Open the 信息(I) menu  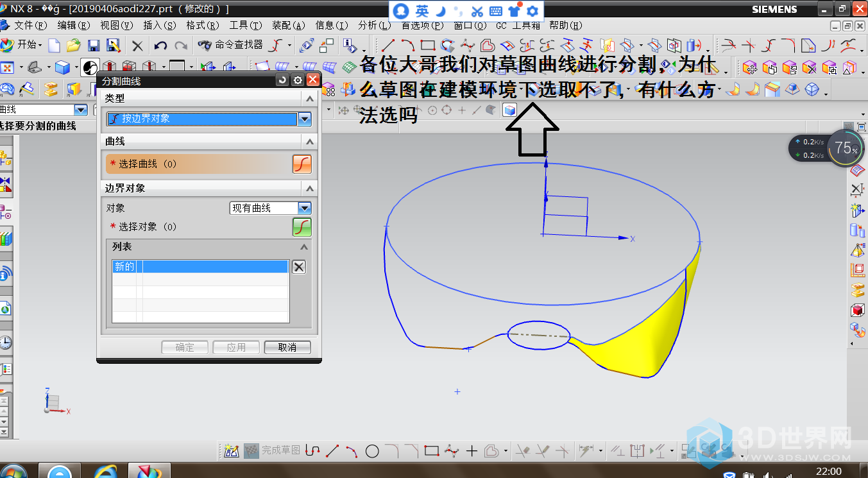(332, 25)
